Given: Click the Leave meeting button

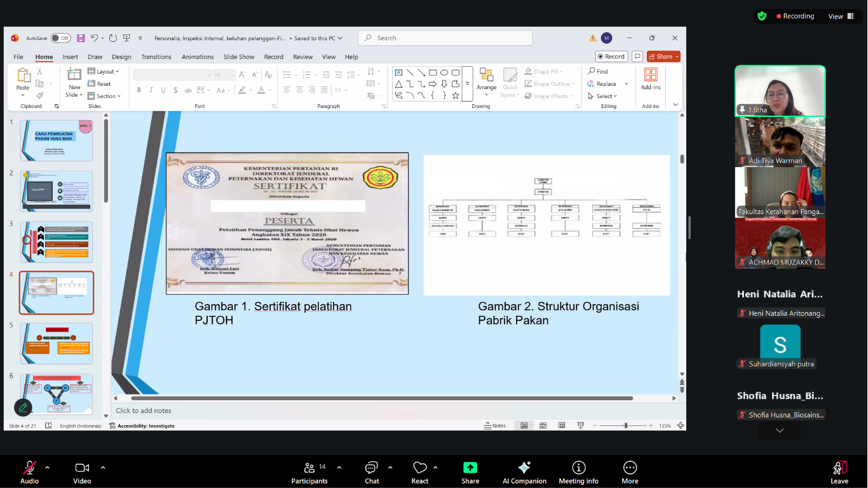Looking at the screenshot, I should click(x=839, y=472).
